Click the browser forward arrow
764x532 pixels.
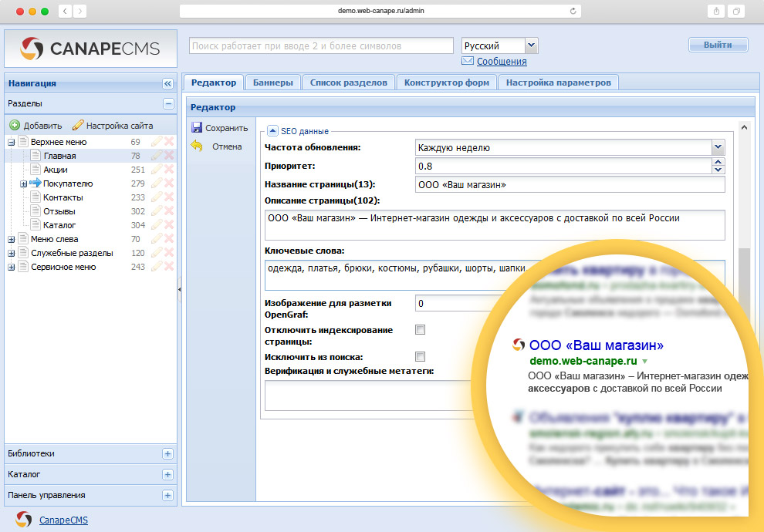tap(80, 11)
